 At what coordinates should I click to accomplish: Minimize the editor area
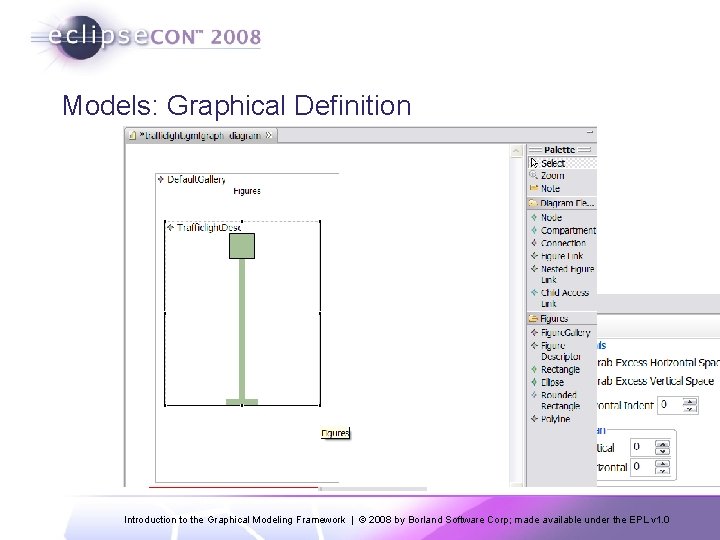(590, 132)
